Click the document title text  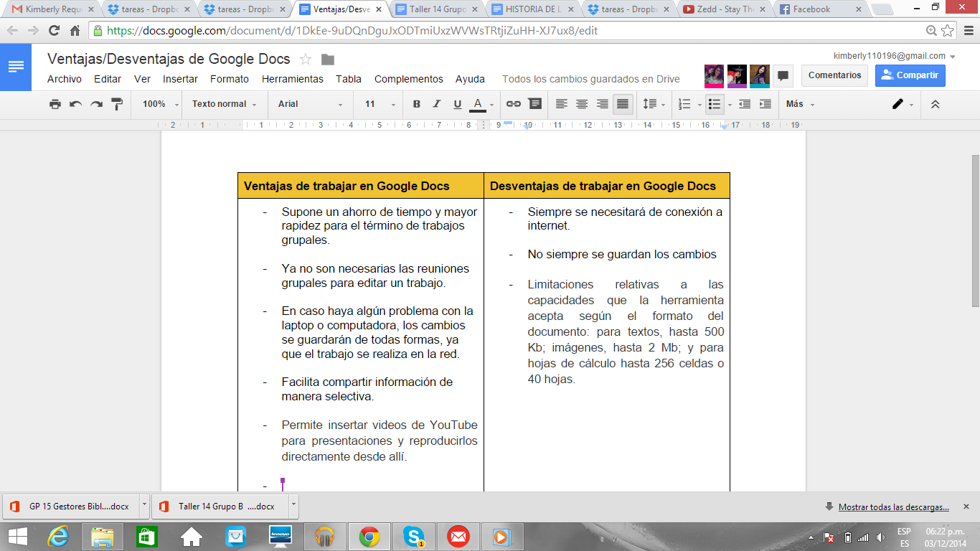[169, 60]
